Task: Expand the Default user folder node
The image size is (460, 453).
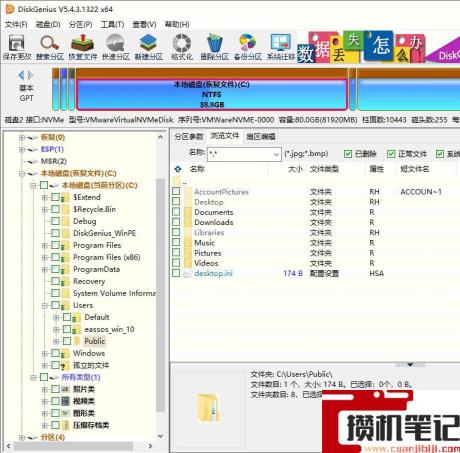Action: click(x=56, y=317)
